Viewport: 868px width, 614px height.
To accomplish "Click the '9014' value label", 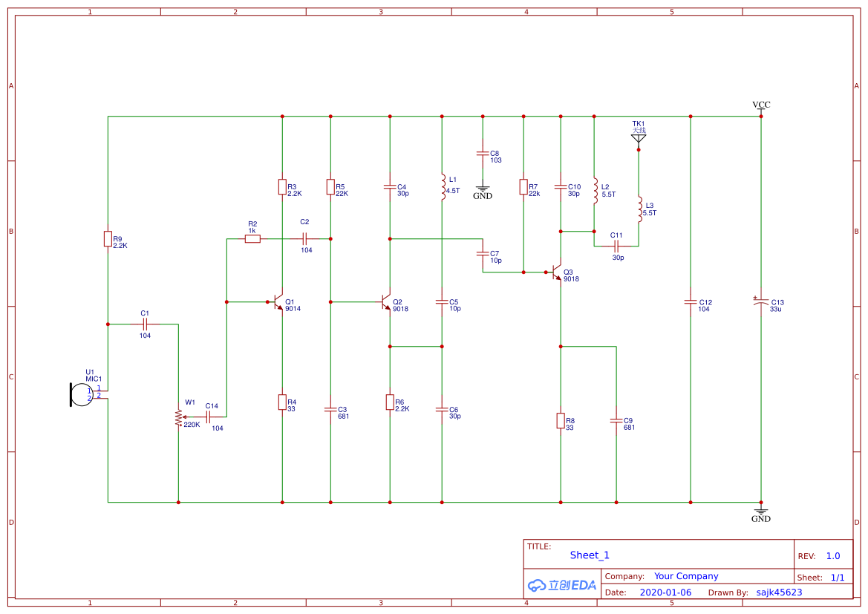I will (x=293, y=309).
